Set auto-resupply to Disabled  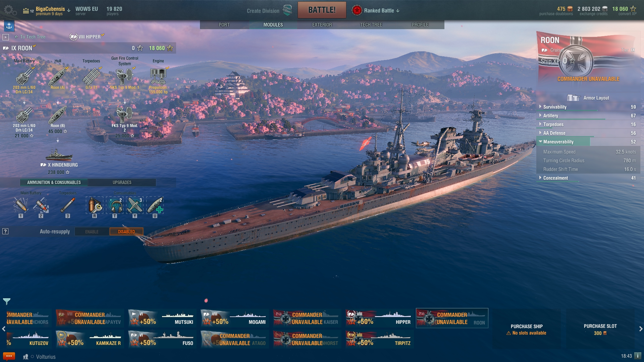coord(126,232)
